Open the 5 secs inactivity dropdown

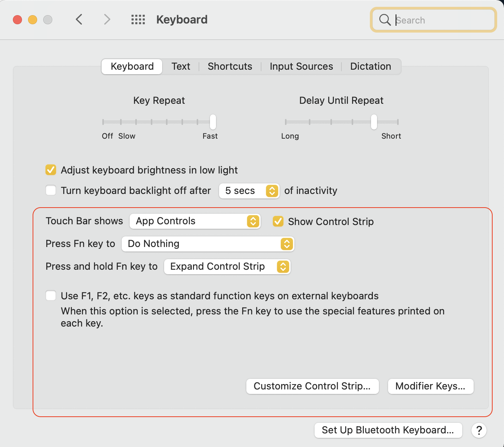click(249, 191)
